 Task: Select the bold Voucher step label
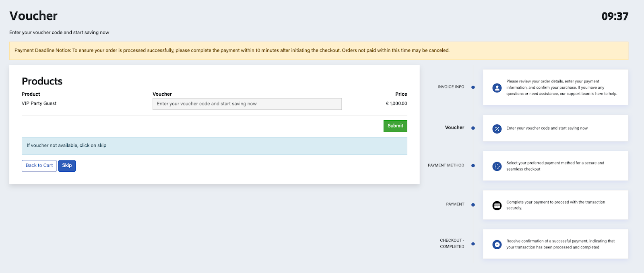tap(454, 127)
